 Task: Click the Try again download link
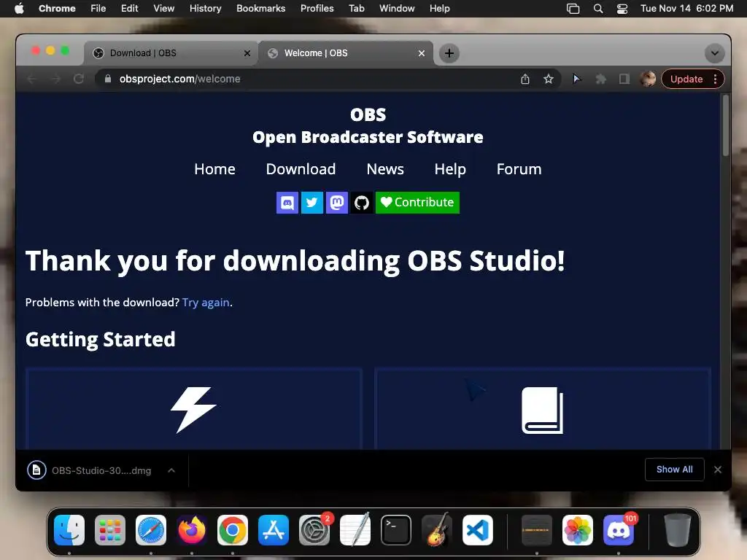tap(206, 303)
